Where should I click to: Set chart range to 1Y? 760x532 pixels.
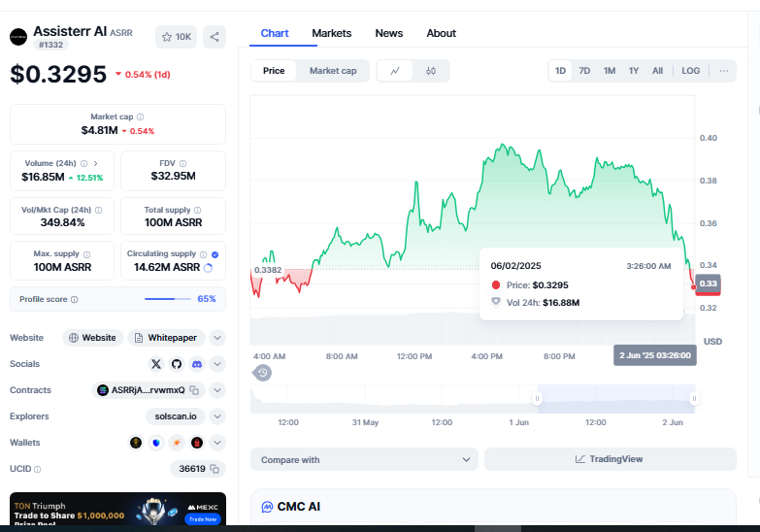point(634,71)
